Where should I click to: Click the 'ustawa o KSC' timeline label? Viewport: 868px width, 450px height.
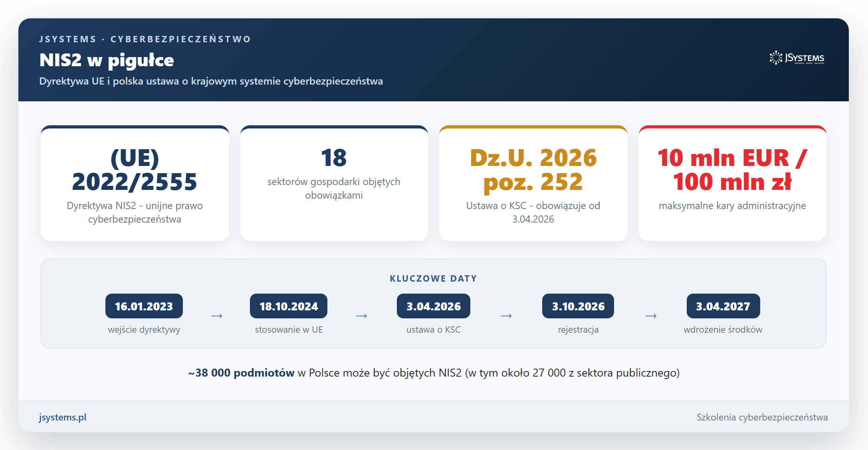(434, 330)
